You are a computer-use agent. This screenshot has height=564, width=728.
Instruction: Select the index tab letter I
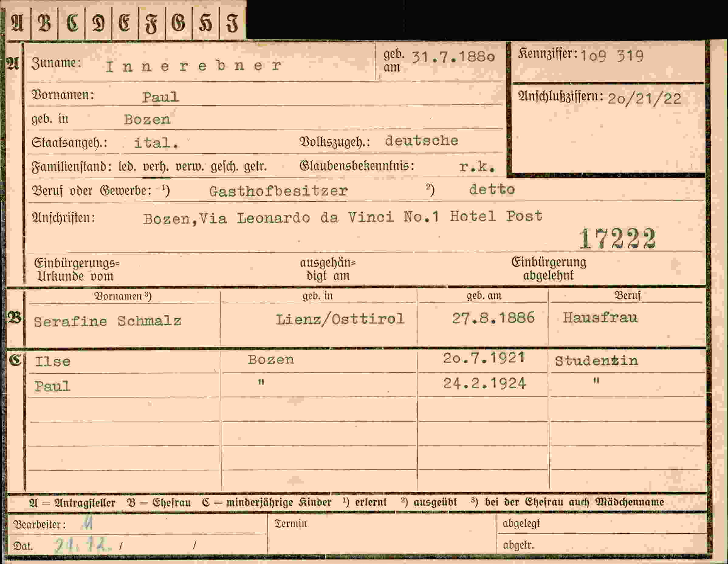click(x=232, y=24)
